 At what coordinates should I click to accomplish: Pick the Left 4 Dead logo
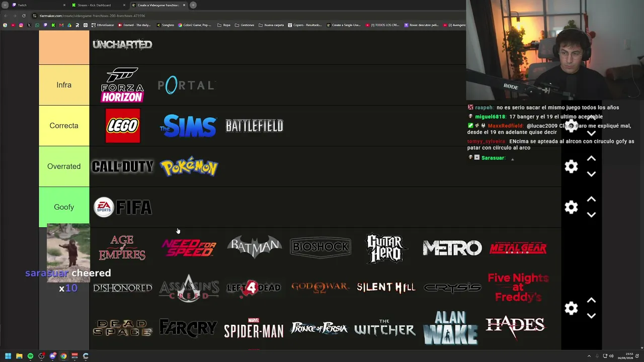coord(254,288)
